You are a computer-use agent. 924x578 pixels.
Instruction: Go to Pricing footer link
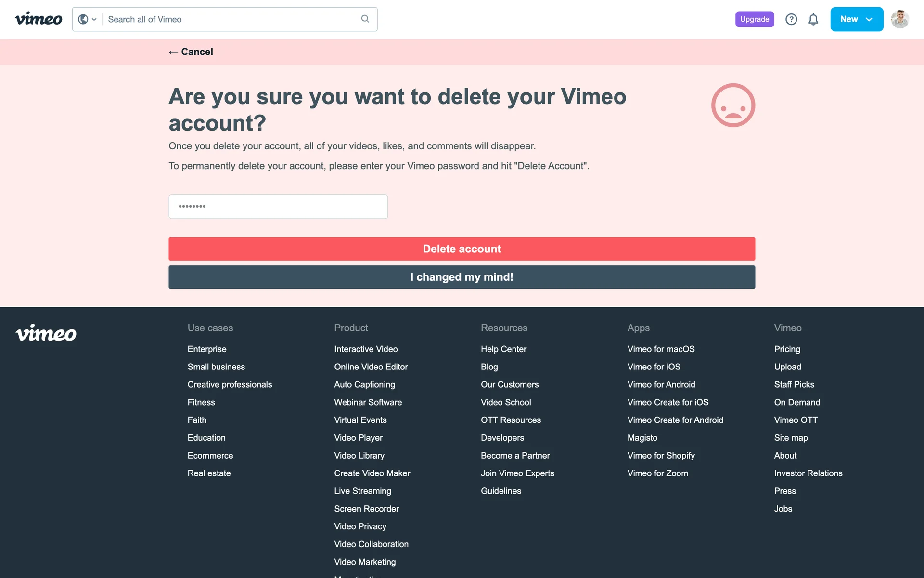click(787, 349)
